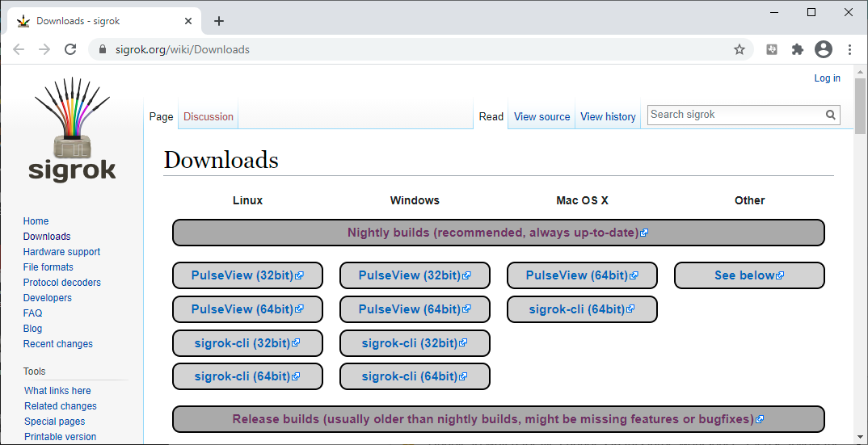Download Linux PulseView (64bit)
Viewport: 868px width, 445px height.
tap(247, 309)
